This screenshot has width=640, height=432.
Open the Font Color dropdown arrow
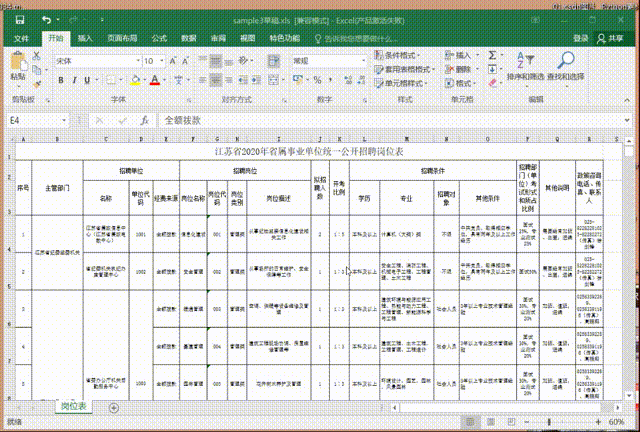[x=164, y=80]
